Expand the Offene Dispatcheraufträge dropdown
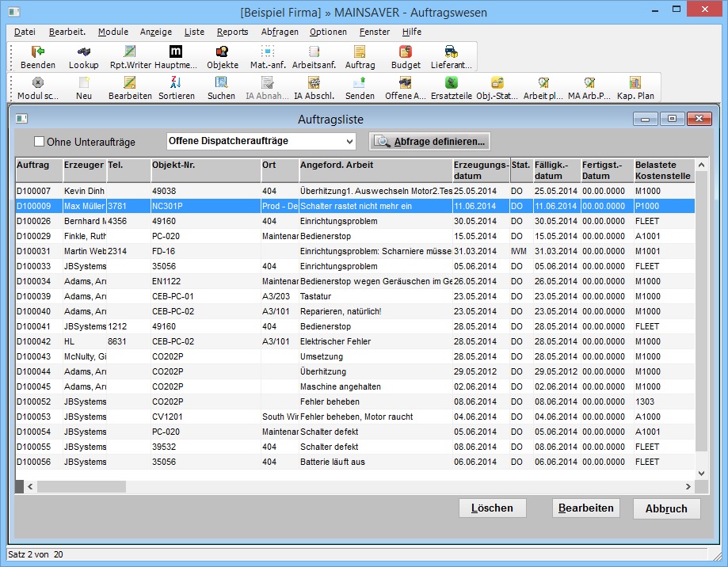The height and width of the screenshot is (567, 728). click(x=349, y=142)
